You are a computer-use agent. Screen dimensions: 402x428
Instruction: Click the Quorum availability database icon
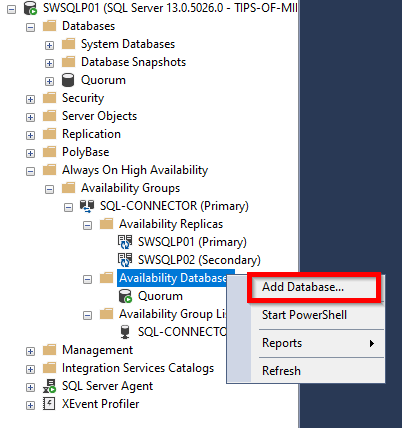coord(125,296)
